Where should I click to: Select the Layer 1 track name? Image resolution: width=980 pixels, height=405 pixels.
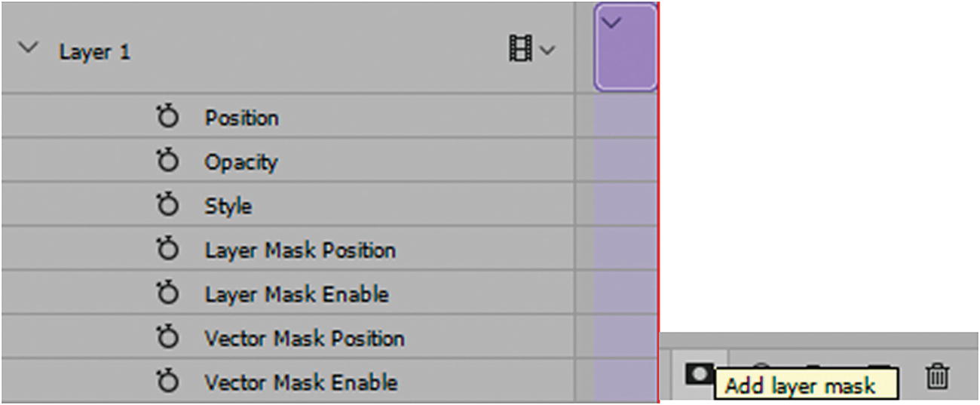[94, 52]
